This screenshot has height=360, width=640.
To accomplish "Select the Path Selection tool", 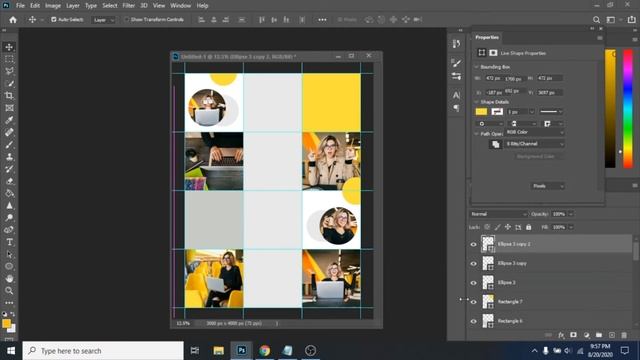I will (9, 254).
